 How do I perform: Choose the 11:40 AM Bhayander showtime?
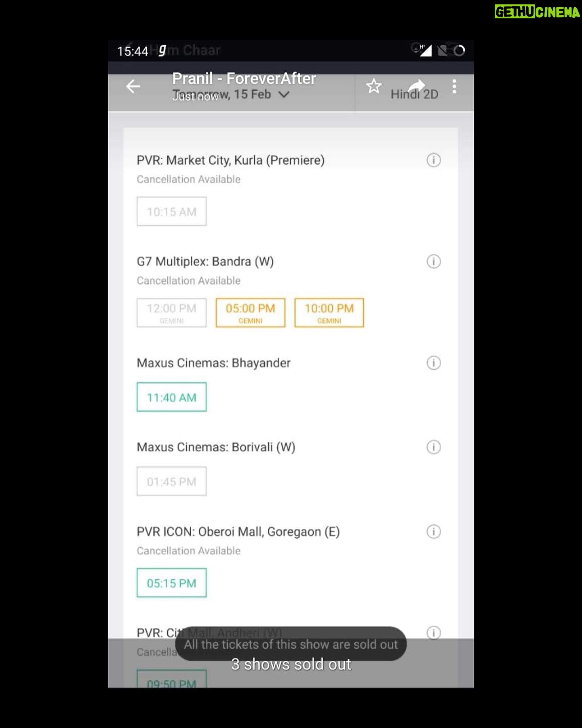pos(172,397)
